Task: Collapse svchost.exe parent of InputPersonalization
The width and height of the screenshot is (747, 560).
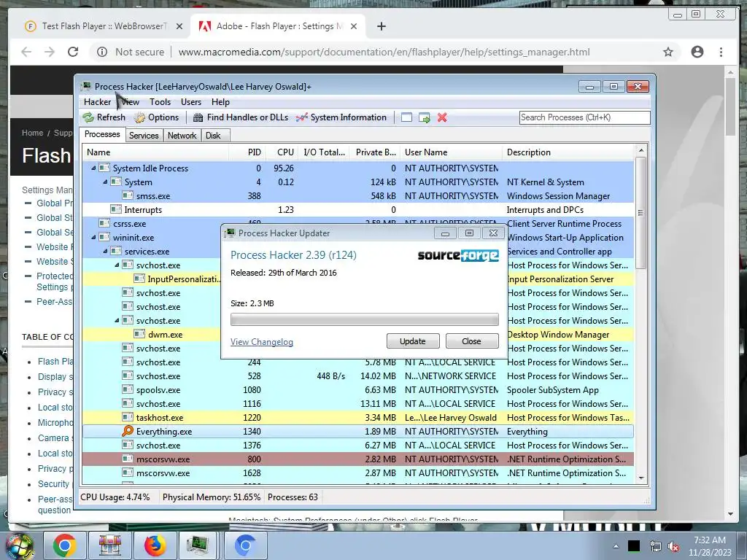Action: [x=117, y=264]
